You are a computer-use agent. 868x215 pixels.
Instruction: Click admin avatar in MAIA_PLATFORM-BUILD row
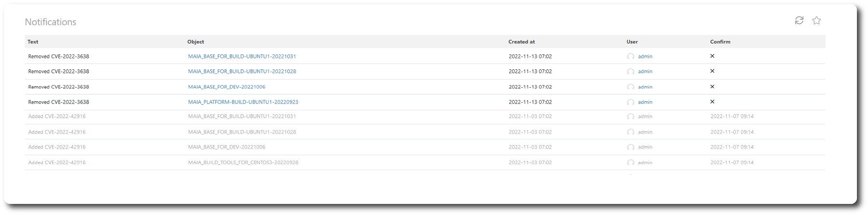631,102
